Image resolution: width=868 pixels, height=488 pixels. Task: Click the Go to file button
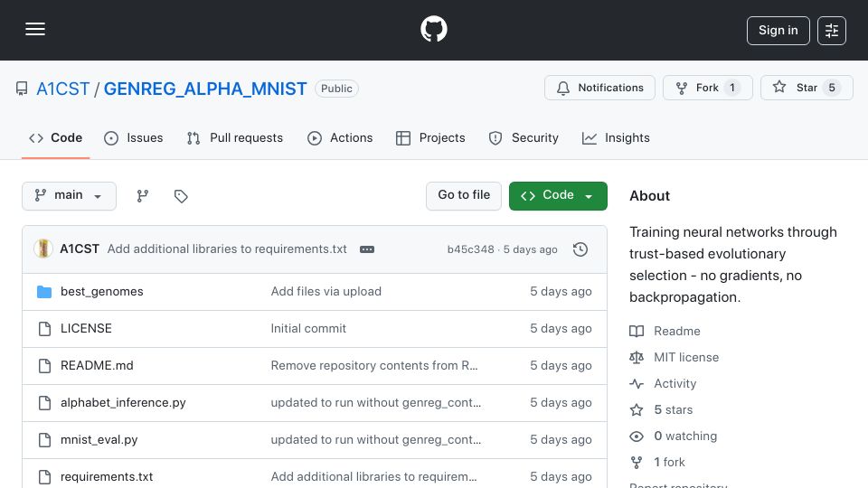pos(463,196)
